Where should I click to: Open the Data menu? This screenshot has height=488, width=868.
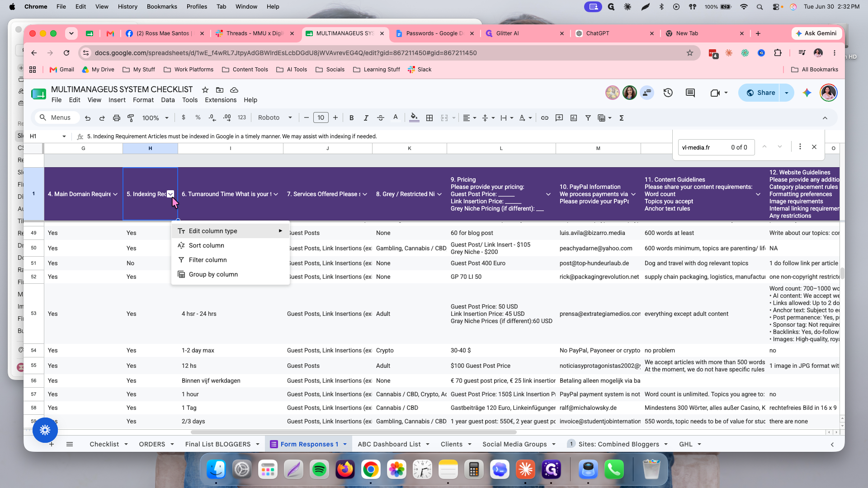168,100
